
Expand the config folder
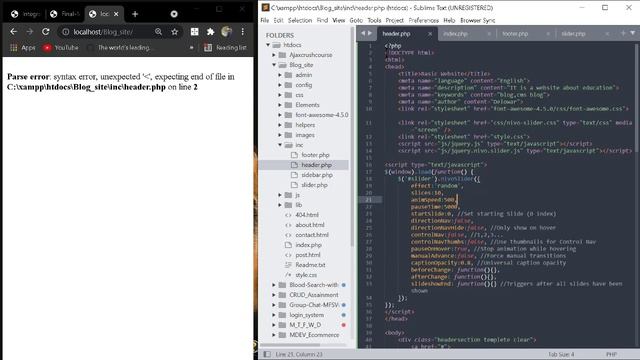click(x=280, y=85)
